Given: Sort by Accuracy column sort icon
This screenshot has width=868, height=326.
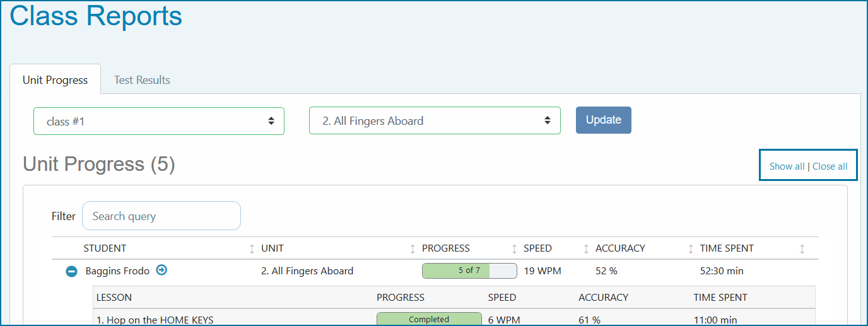Looking at the screenshot, I should tap(691, 248).
